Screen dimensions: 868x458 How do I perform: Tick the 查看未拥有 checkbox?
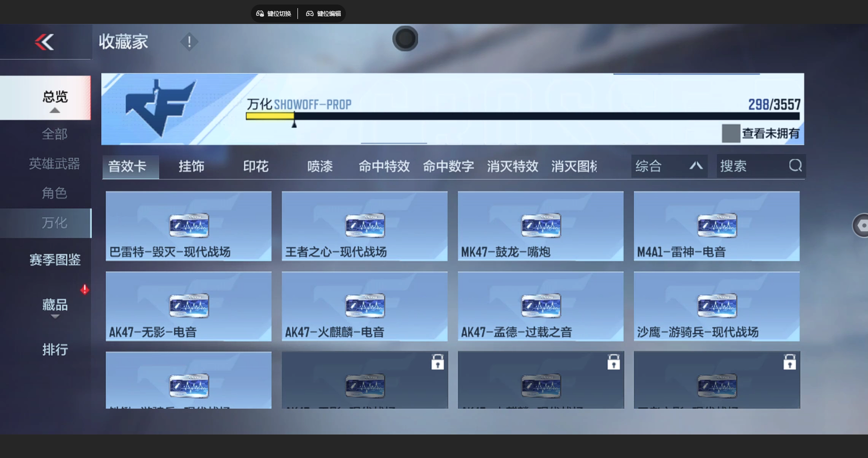[x=731, y=133]
